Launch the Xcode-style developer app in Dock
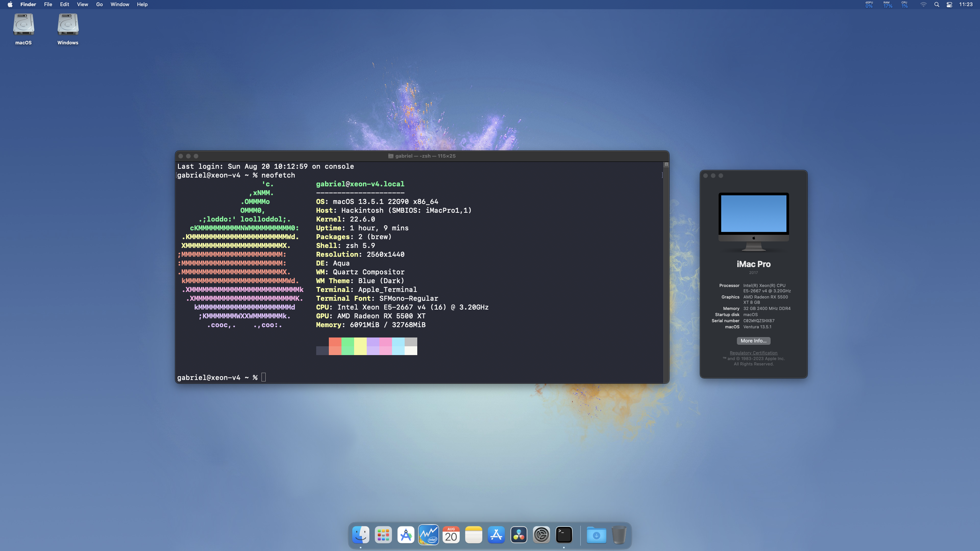Viewport: 980px width, 551px height. 406,535
